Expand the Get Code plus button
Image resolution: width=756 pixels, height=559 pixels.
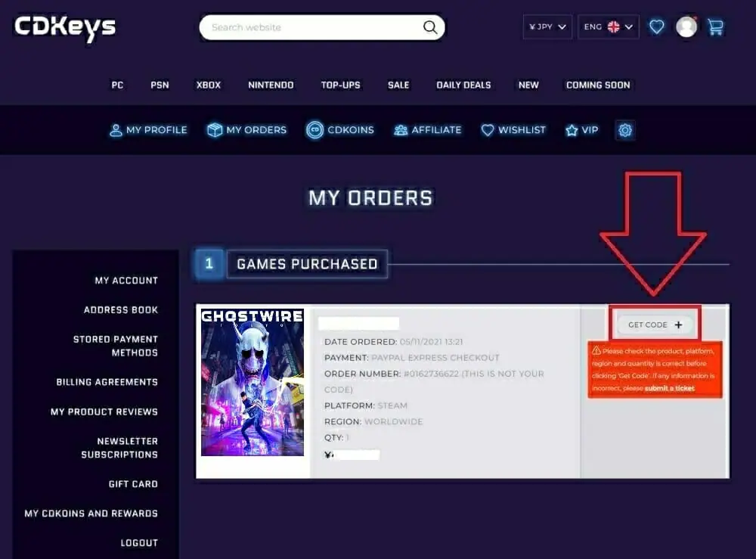click(655, 325)
